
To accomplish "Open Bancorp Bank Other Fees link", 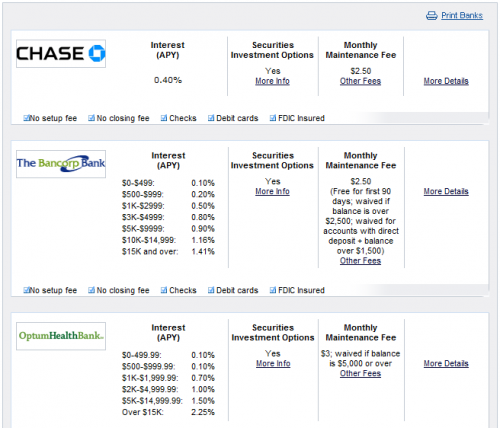I will coord(360,261).
